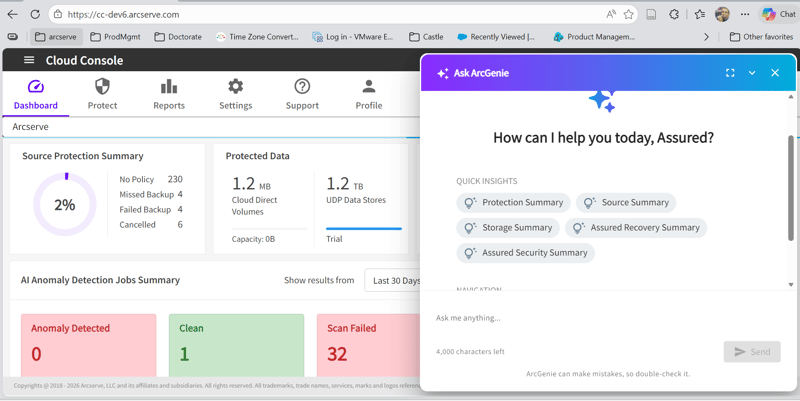Click the Arcserve breadcrumb text

click(31, 127)
